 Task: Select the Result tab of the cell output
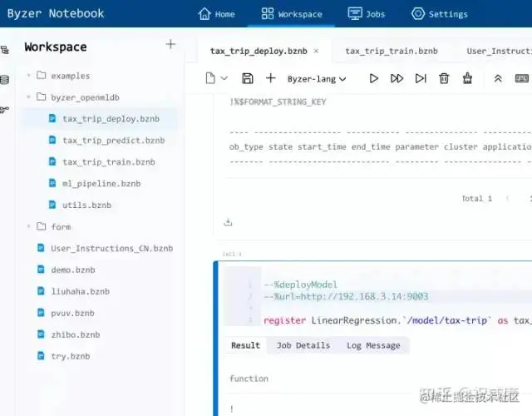[245, 345]
